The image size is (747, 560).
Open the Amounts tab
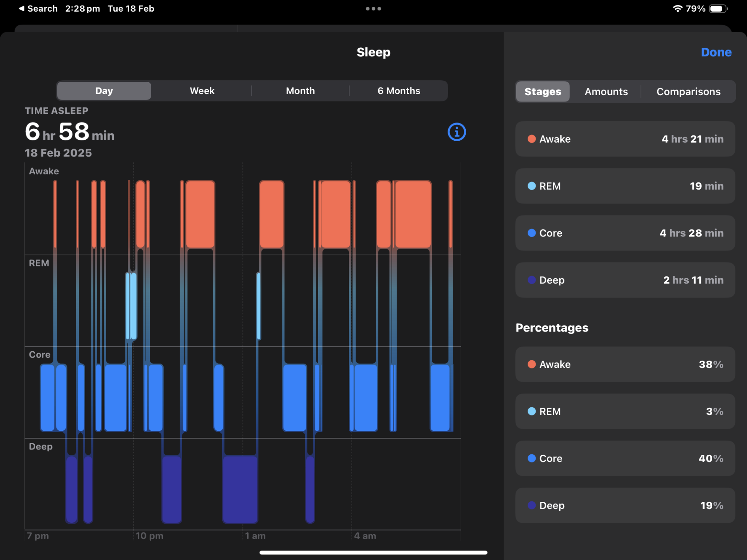[606, 91]
